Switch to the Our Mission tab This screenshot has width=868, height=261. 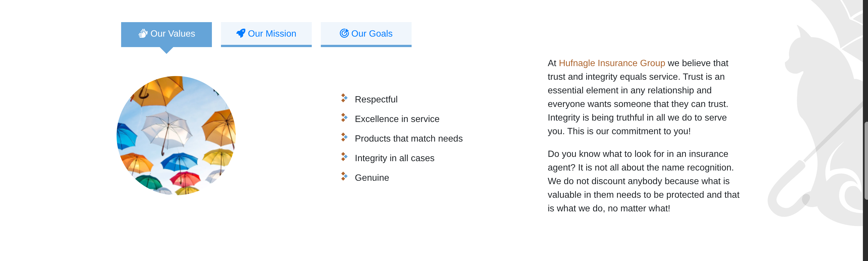pos(266,33)
